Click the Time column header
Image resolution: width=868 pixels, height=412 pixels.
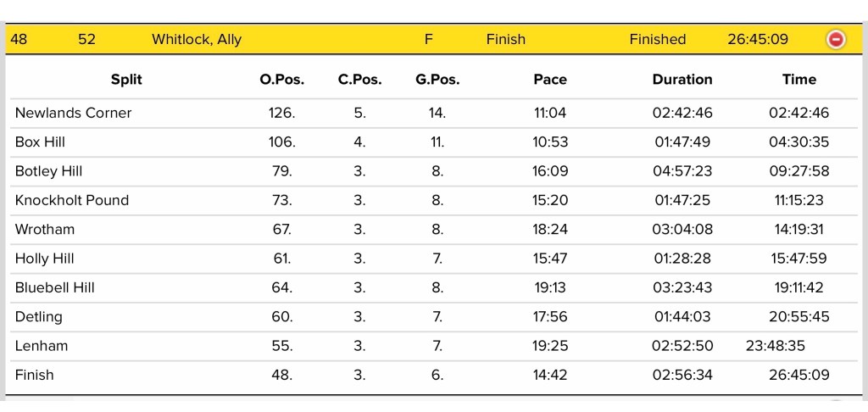coord(799,80)
